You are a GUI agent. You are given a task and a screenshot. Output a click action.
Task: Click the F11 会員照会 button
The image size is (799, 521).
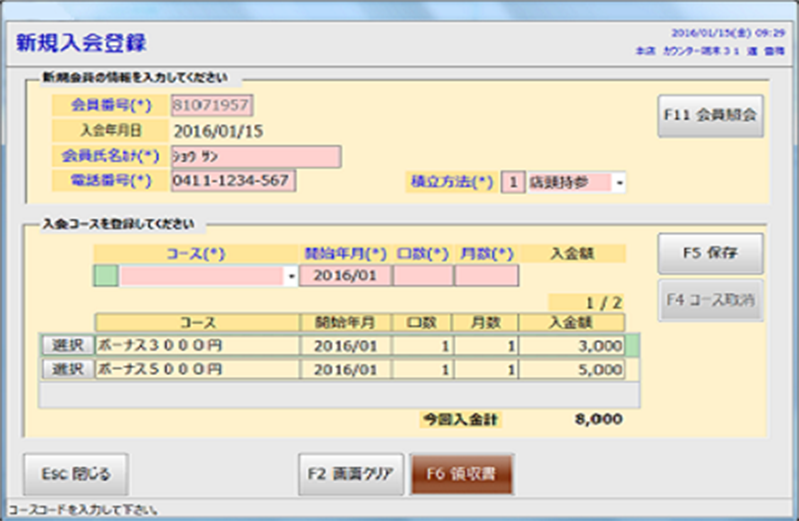point(710,116)
